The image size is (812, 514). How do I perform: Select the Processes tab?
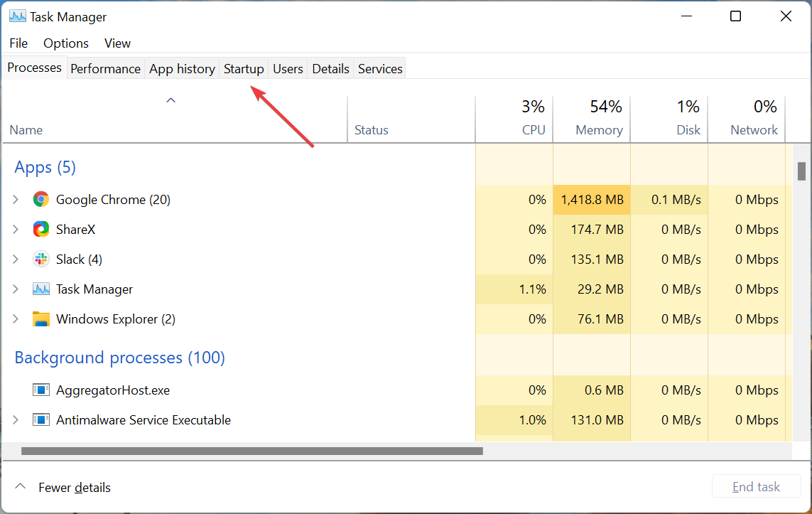[x=35, y=68]
